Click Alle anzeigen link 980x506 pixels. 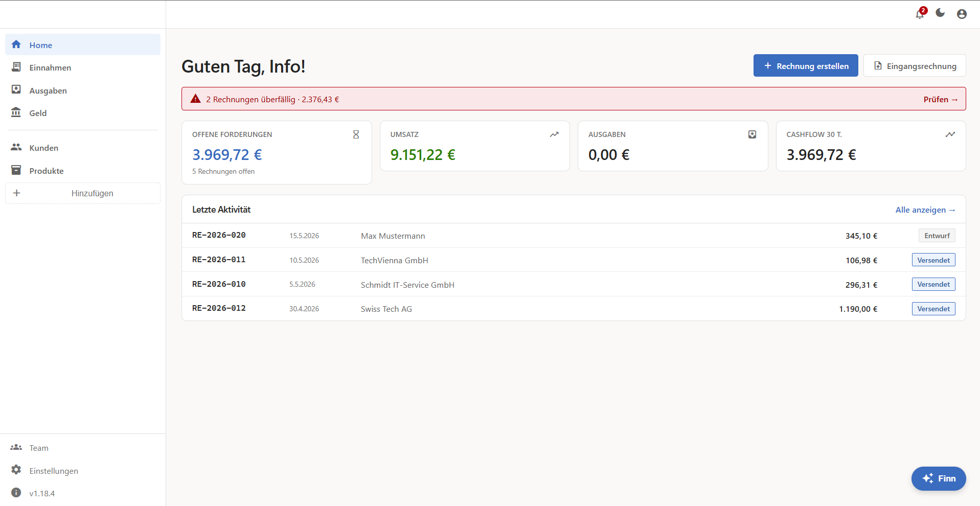coord(925,210)
